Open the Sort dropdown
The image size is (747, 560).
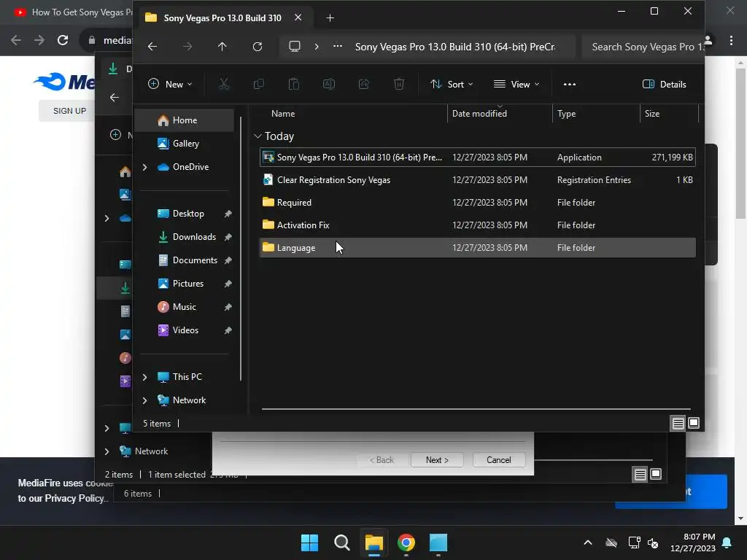[x=451, y=85]
